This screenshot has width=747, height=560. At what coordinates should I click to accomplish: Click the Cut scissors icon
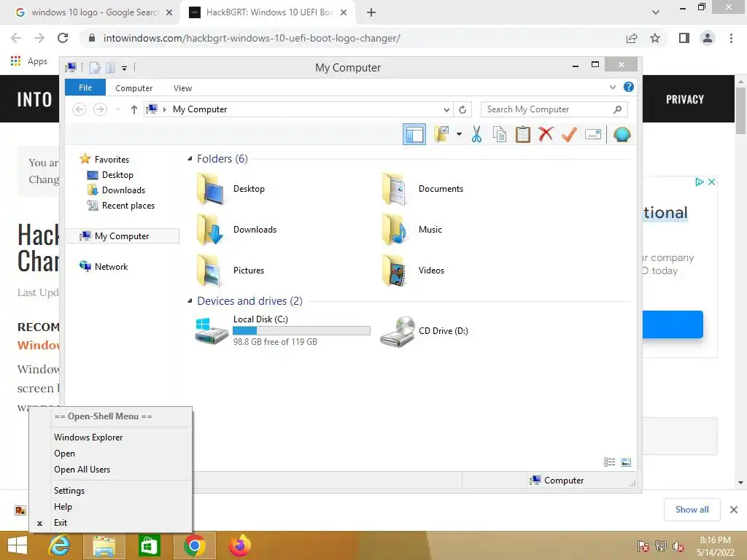tap(476, 134)
